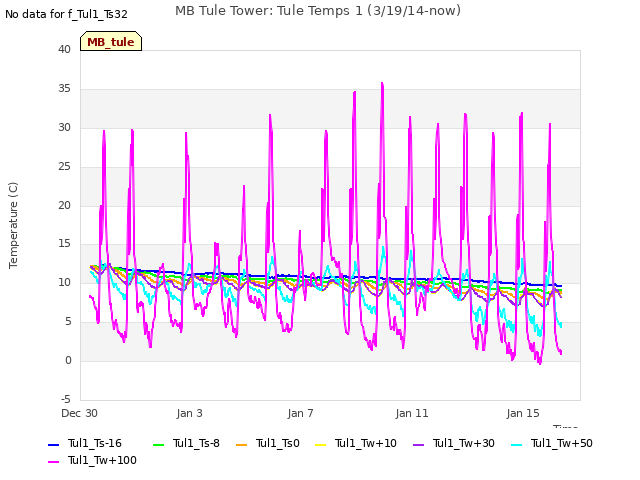
Task: Toggle the Tul1_Ts0 legend entry
Action: 268,443
